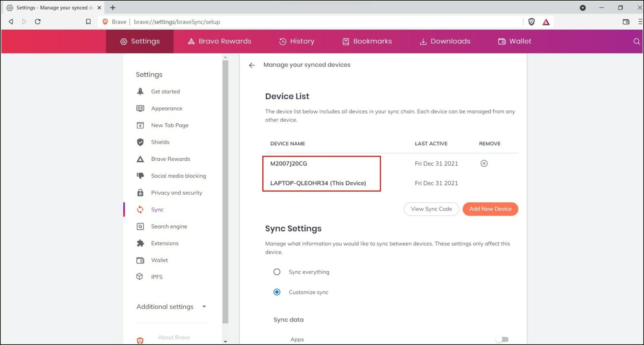This screenshot has height=345, width=644.
Task: Click the View Sync Code button
Action: pos(431,209)
